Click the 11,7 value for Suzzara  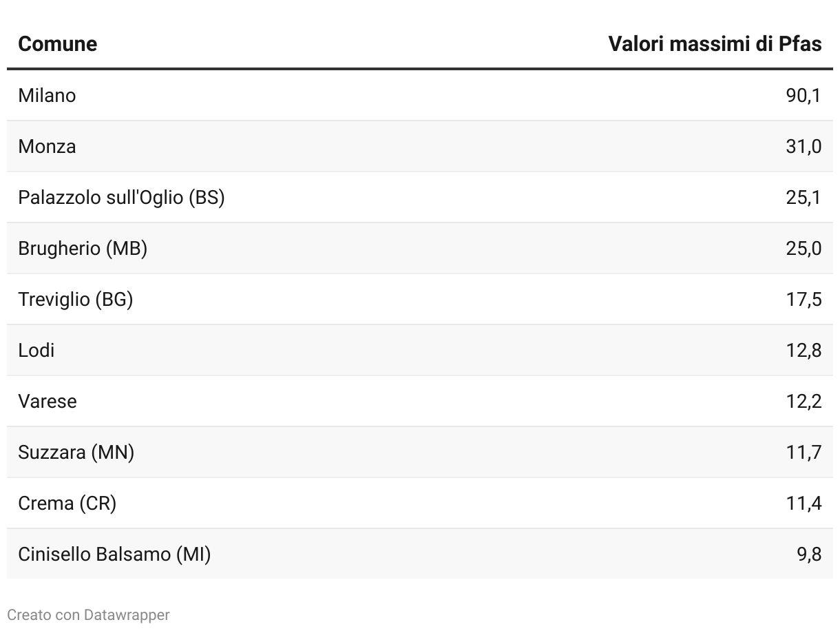coord(804,452)
